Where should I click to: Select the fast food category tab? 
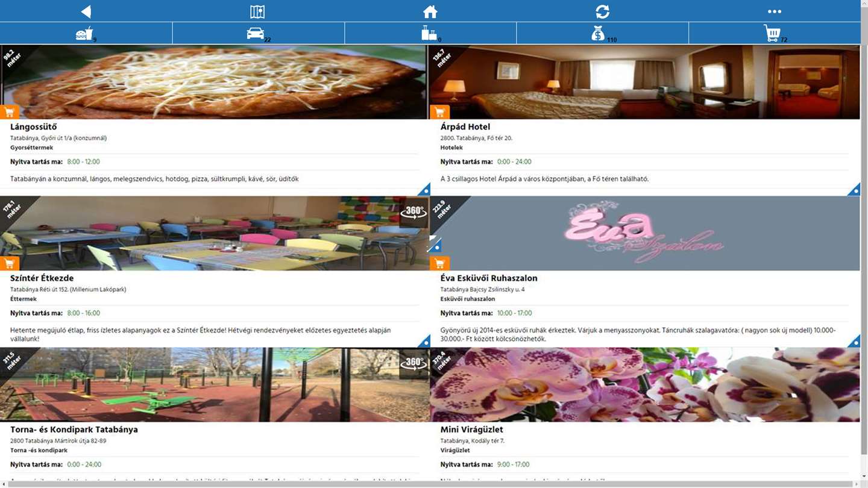coord(86,33)
